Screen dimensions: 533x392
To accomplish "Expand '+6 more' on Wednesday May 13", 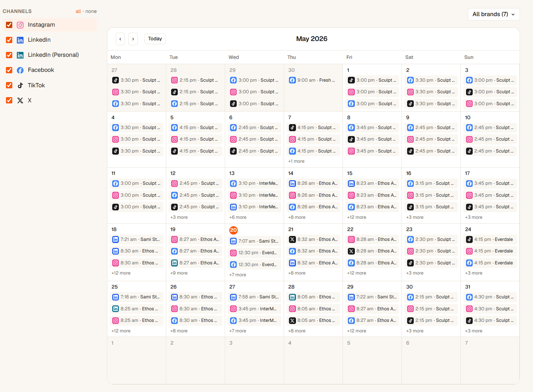I will 238,217.
